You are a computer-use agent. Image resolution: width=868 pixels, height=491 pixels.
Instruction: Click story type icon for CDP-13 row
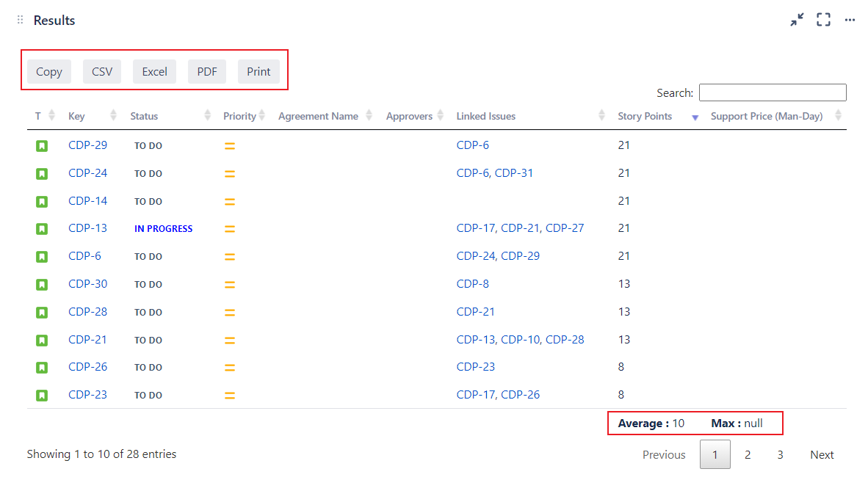[42, 228]
